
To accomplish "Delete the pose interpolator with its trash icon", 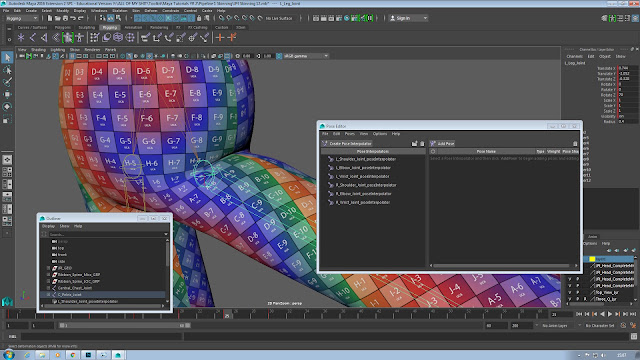I will point(422,144).
